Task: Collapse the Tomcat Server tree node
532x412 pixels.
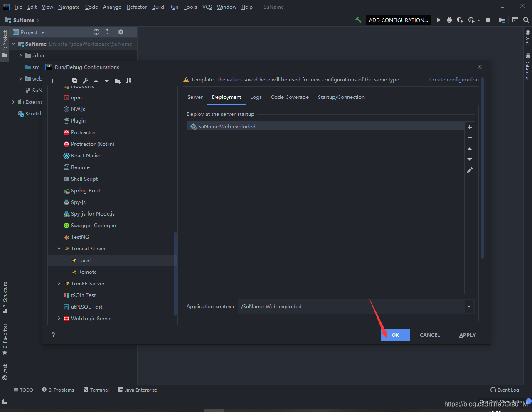Action: [59, 249]
